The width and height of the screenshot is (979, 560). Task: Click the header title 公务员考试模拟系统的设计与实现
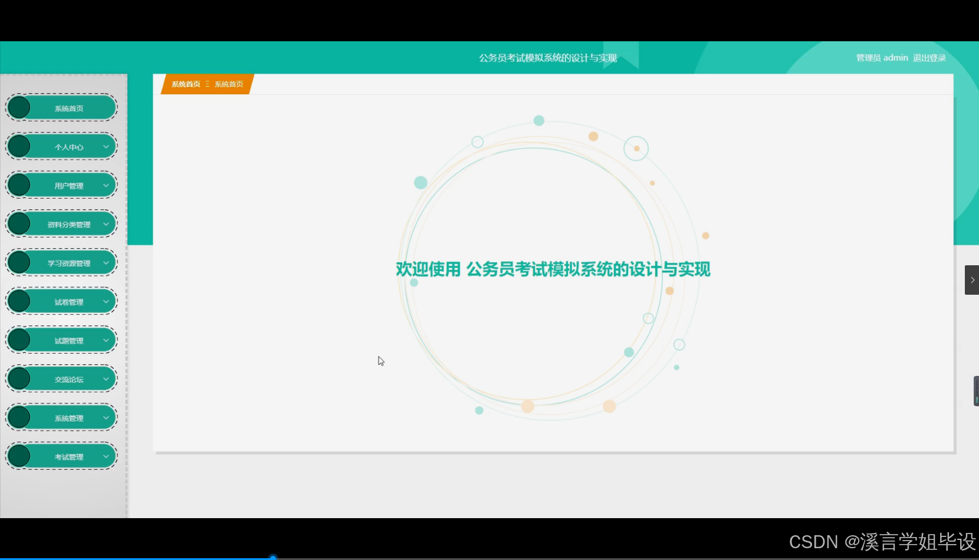click(x=548, y=58)
